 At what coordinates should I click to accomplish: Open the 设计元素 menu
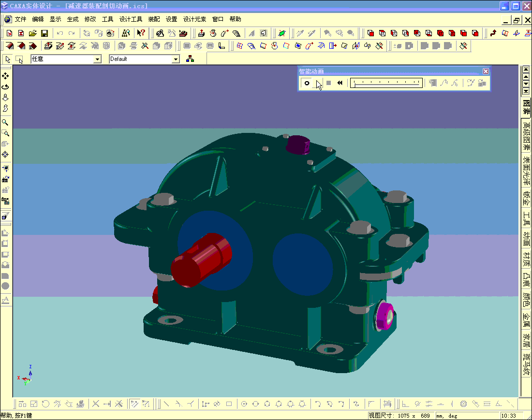[194, 19]
